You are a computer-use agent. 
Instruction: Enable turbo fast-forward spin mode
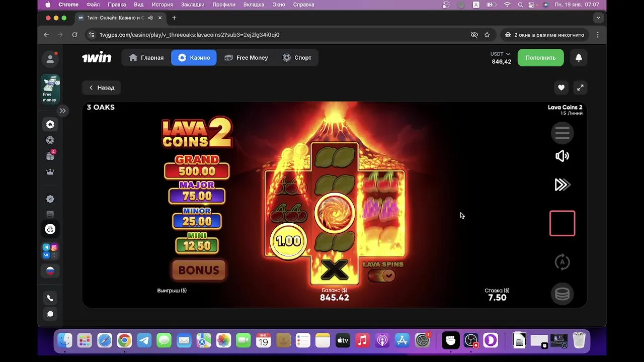click(x=562, y=185)
